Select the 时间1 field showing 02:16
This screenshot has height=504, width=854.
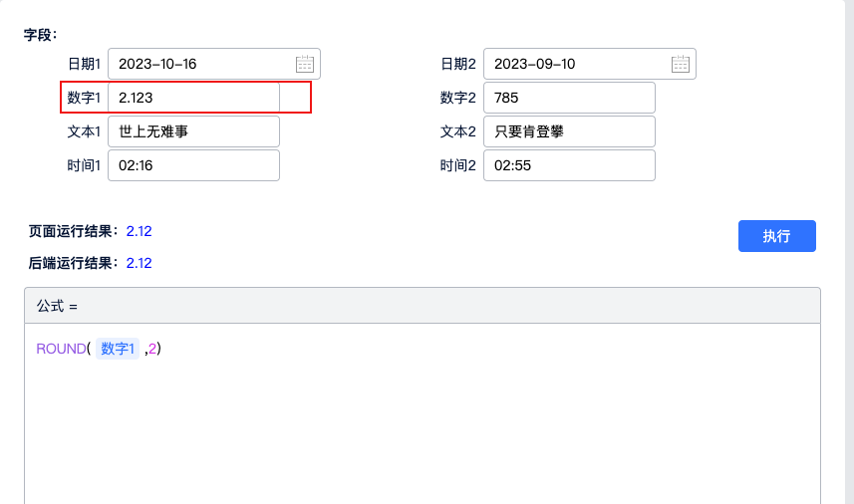(193, 165)
